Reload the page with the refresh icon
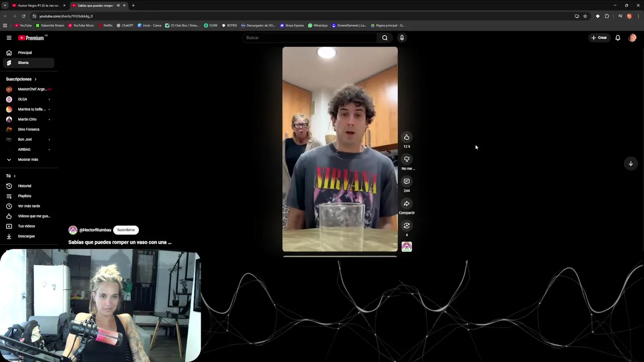644x362 pixels. (x=23, y=16)
